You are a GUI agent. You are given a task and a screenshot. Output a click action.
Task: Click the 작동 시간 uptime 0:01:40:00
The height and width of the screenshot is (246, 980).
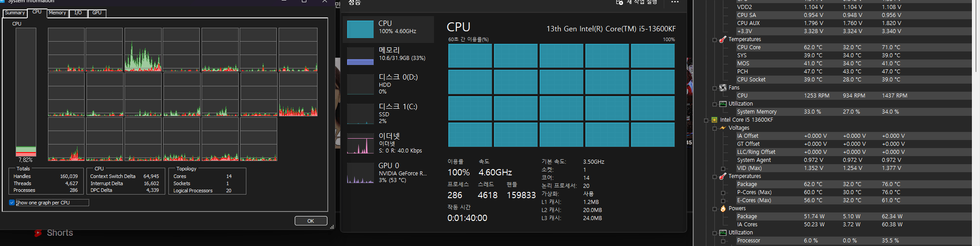[x=467, y=218]
